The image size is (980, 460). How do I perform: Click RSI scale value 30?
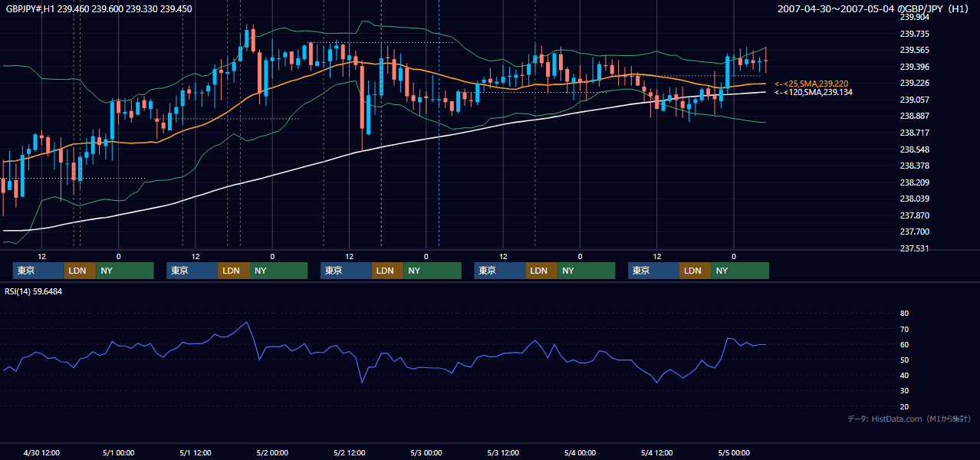[x=904, y=391]
